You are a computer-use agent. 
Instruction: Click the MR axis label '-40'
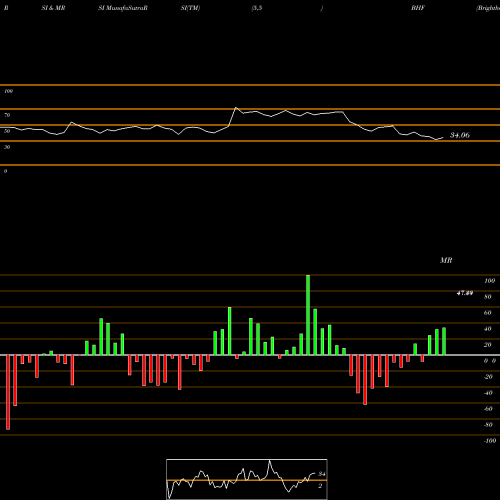[x=488, y=393]
